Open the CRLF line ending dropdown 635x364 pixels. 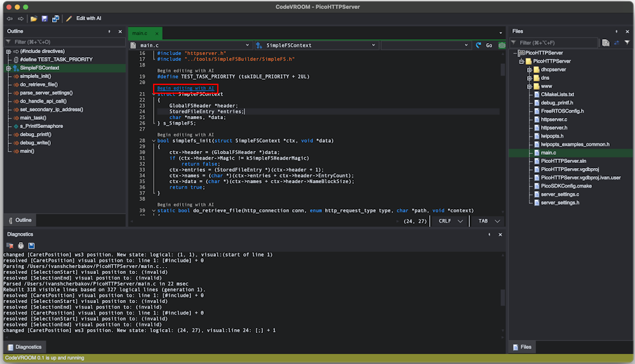coord(451,221)
